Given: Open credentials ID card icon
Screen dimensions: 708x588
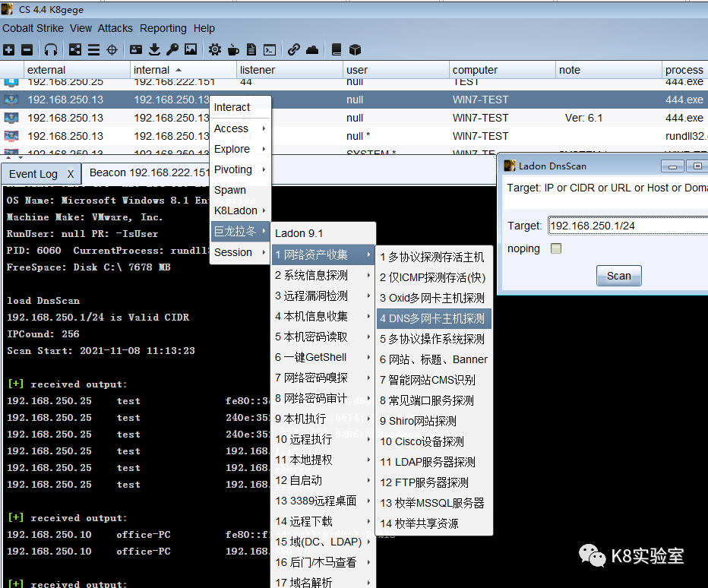Looking at the screenshot, I should click(x=136, y=49).
